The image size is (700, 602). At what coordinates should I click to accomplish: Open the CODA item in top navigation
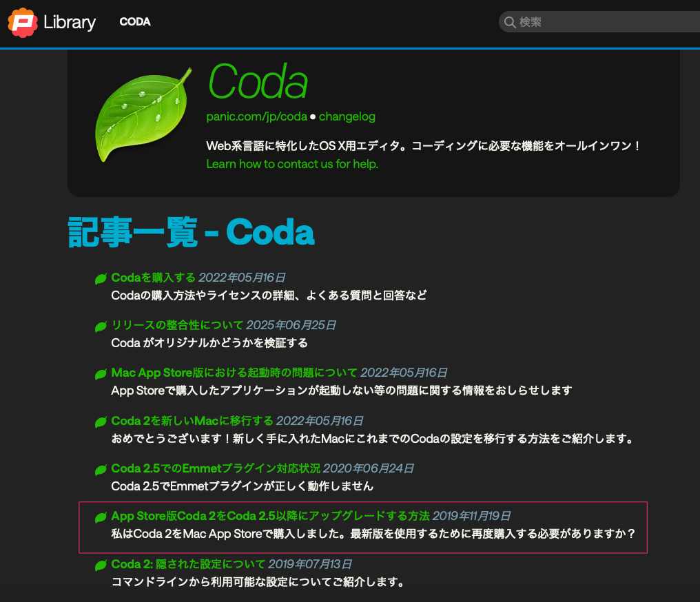[x=135, y=22]
